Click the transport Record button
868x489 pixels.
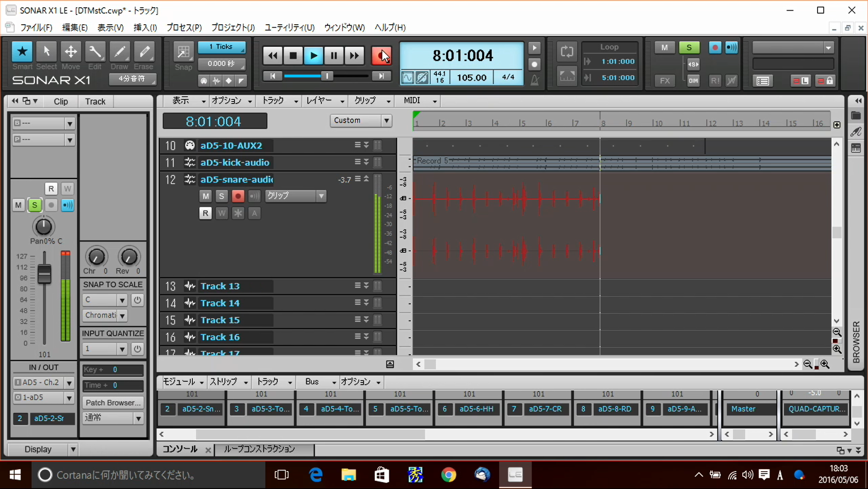[x=381, y=56]
